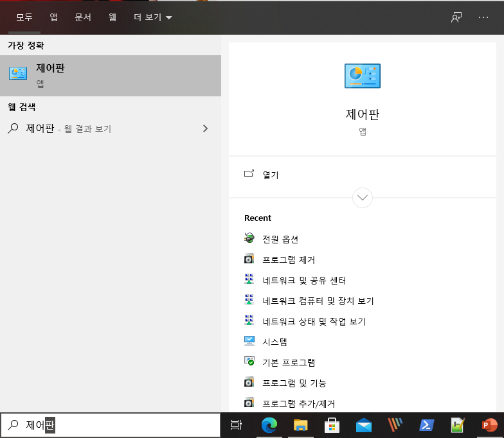Click the 프로그램 추가/제거 icon
This screenshot has width=504, height=438.
pyautogui.click(x=249, y=402)
